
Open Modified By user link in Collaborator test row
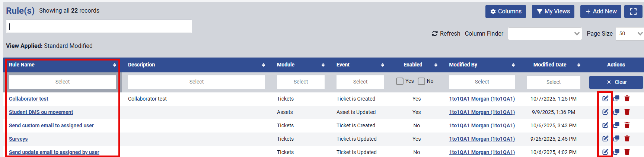point(482,99)
